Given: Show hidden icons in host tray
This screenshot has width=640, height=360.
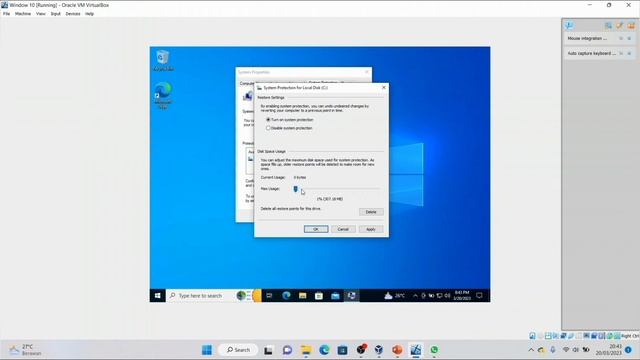Looking at the screenshot, I should click(531, 350).
